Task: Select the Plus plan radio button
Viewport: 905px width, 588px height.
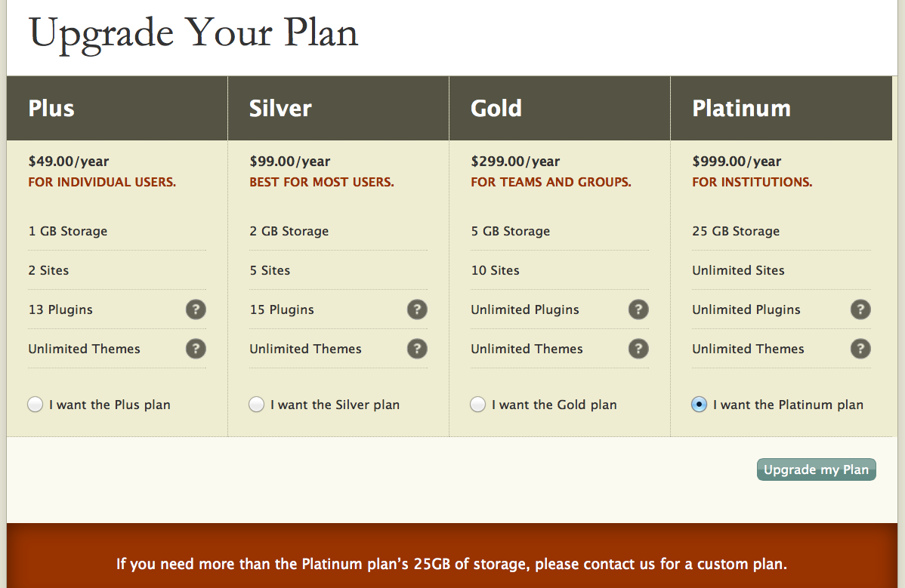Action: [36, 405]
